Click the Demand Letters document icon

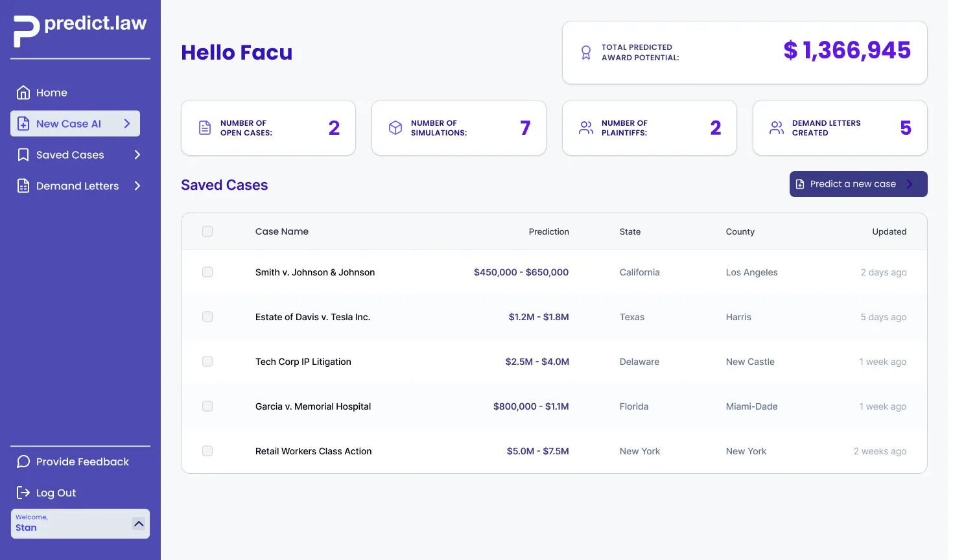coord(23,186)
